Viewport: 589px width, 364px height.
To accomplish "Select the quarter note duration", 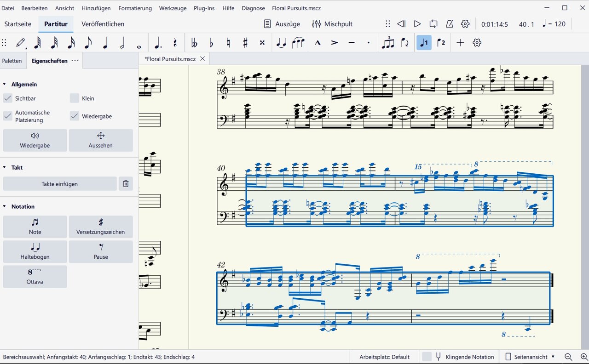I will click(105, 43).
